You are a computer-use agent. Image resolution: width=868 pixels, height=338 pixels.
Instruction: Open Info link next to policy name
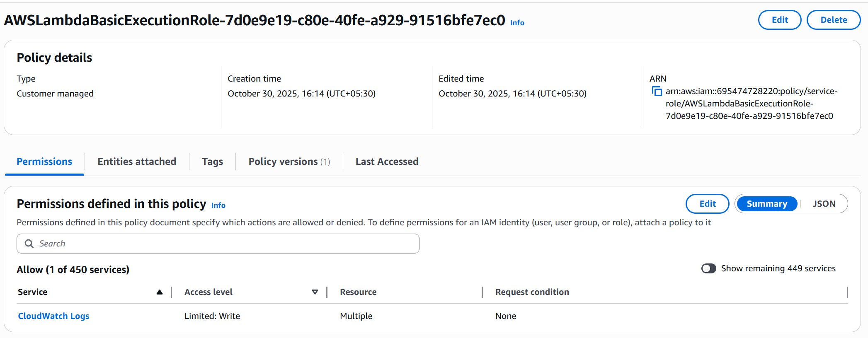tap(517, 23)
